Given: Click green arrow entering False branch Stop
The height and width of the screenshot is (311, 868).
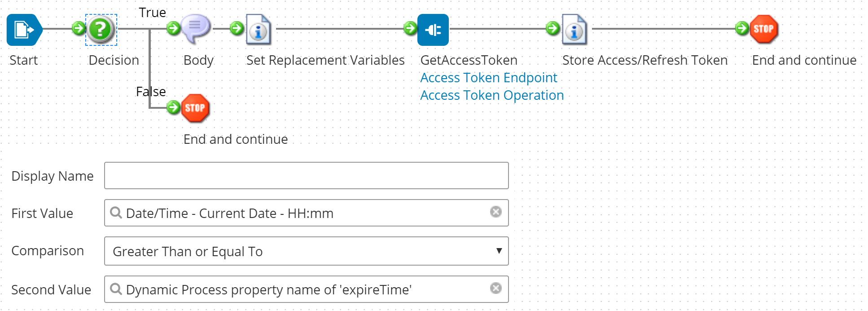Looking at the screenshot, I should pos(173,107).
